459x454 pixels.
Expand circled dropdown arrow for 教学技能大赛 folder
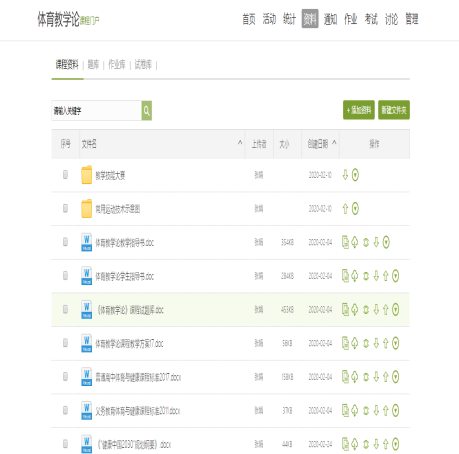[355, 175]
